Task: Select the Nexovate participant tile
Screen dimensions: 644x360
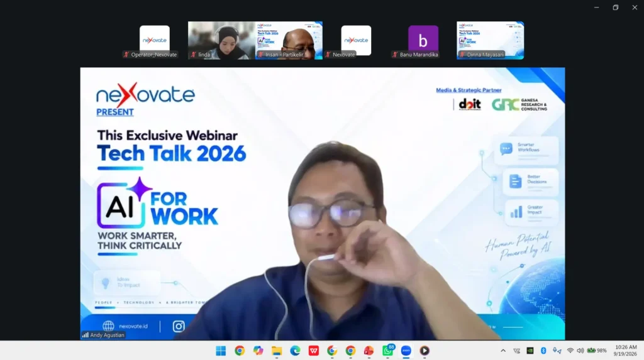Action: click(x=356, y=40)
